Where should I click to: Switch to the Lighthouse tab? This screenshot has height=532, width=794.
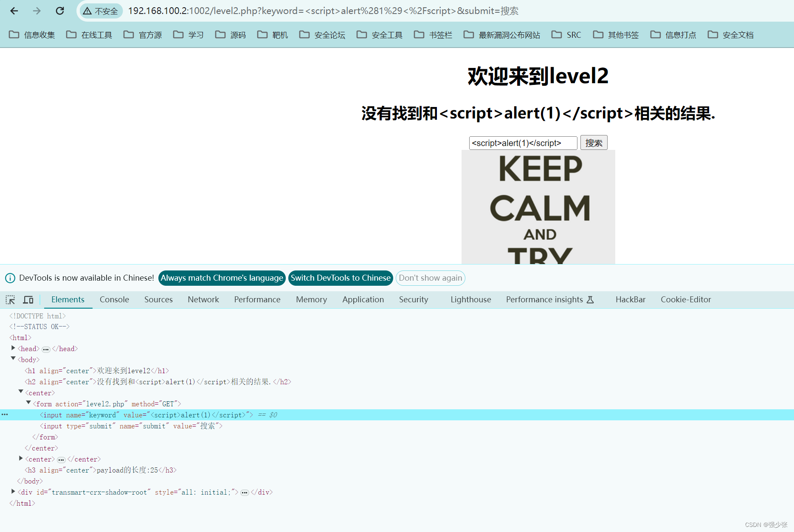471,300
